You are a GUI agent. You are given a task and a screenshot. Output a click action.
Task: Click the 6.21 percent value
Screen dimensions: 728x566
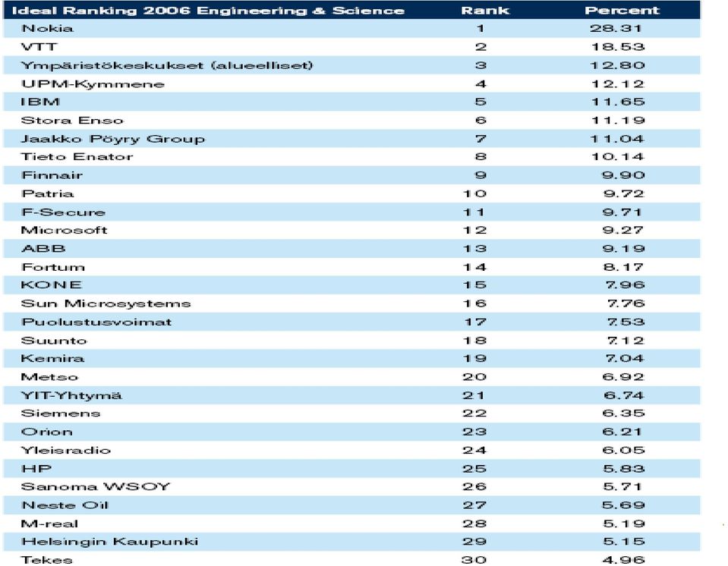tap(622, 432)
